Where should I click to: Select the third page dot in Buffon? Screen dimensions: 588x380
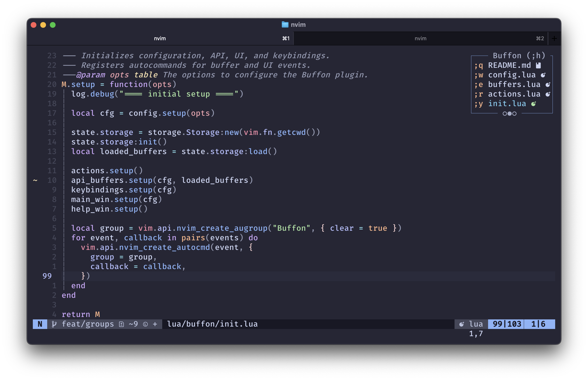(514, 114)
